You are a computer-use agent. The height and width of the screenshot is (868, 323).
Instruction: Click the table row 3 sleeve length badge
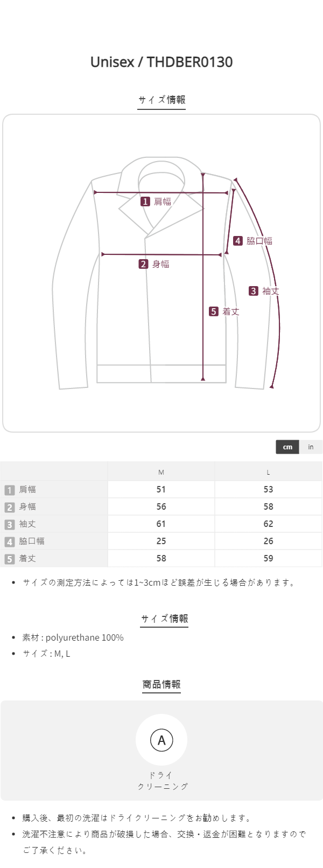point(10,524)
